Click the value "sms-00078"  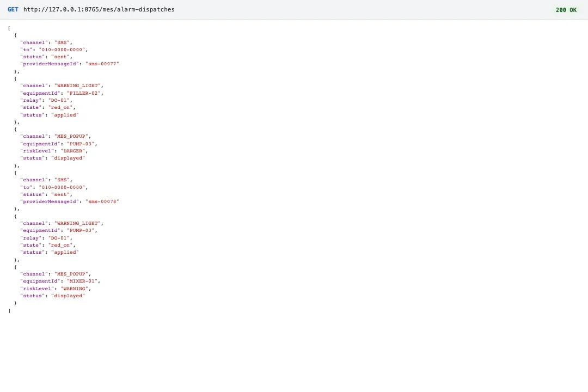click(102, 201)
